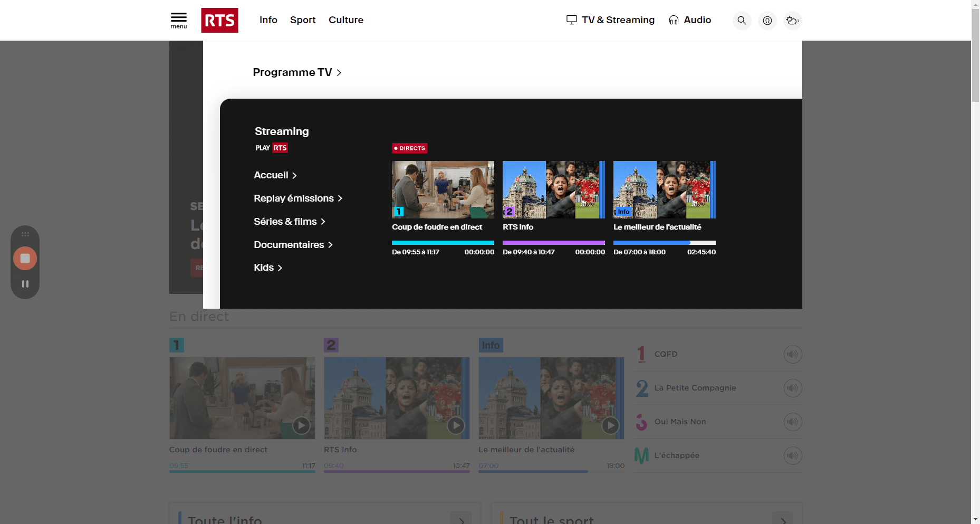
Task: Open Coup de foudre thumbnail in Directs panel
Action: 443,189
